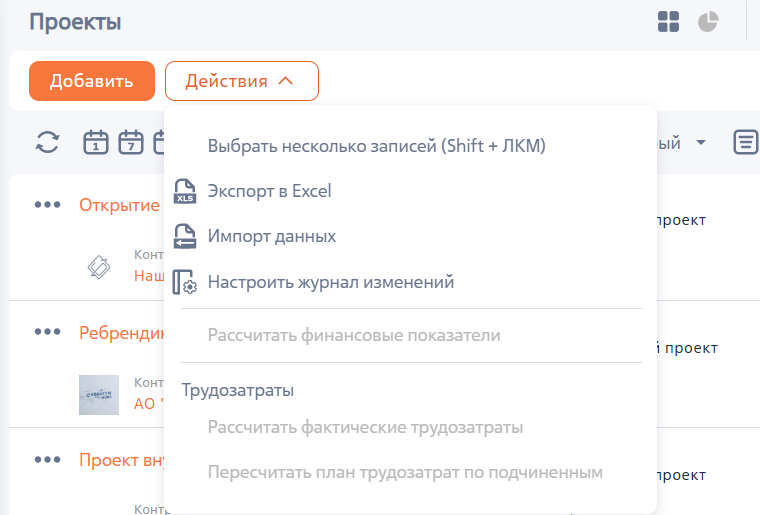
Task: Select Экспорт в Excel
Action: (269, 191)
